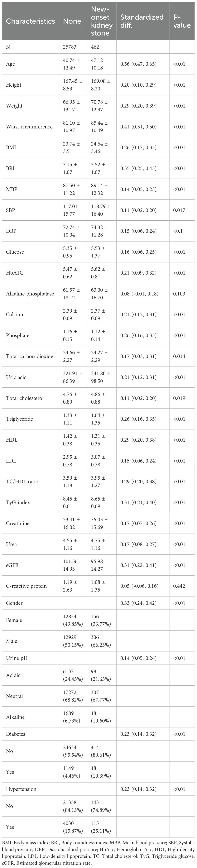197x868 pixels.
Task: Select the Age row label
Action: click(10, 64)
